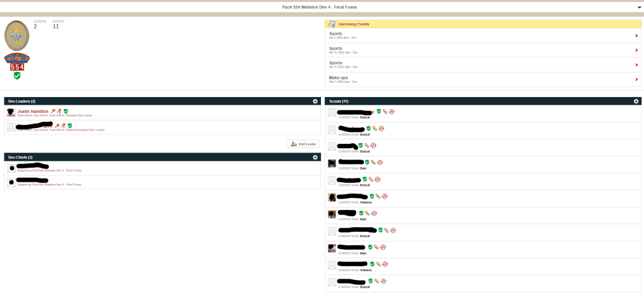Image resolution: width=644 pixels, height=297 pixels.
Task: Click Justin Hamilton's profile photo
Action: [11, 112]
